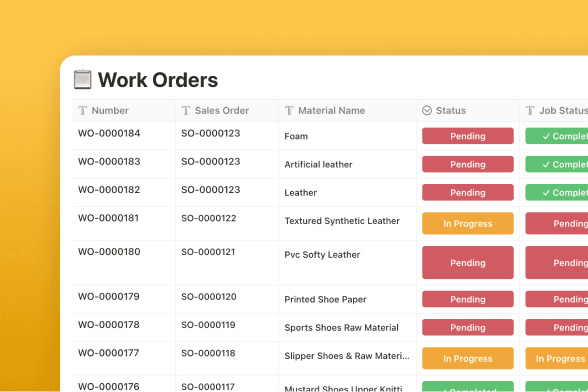The width and height of the screenshot is (588, 392).
Task: Click the Pvc Softy Leather material cell
Action: 348,263
